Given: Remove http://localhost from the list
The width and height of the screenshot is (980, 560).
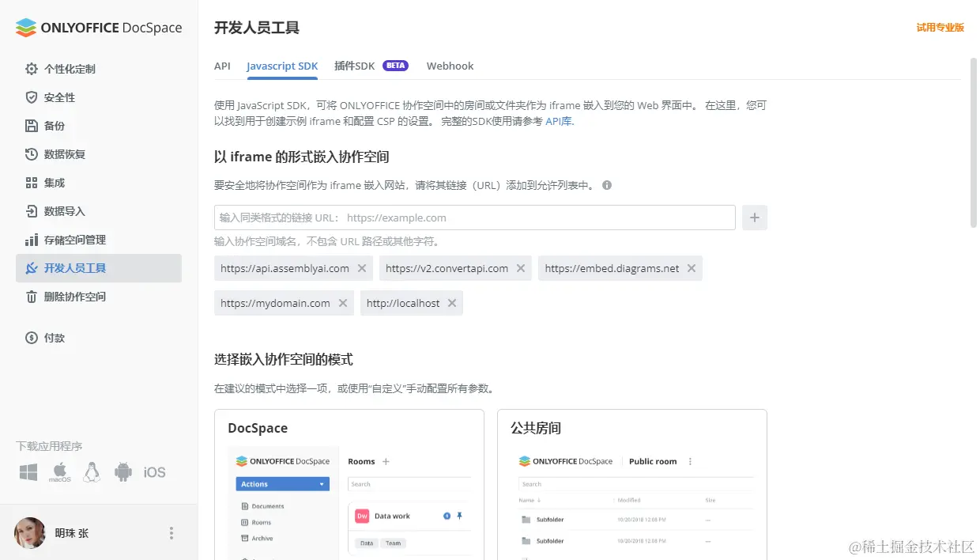Looking at the screenshot, I should click(x=452, y=303).
